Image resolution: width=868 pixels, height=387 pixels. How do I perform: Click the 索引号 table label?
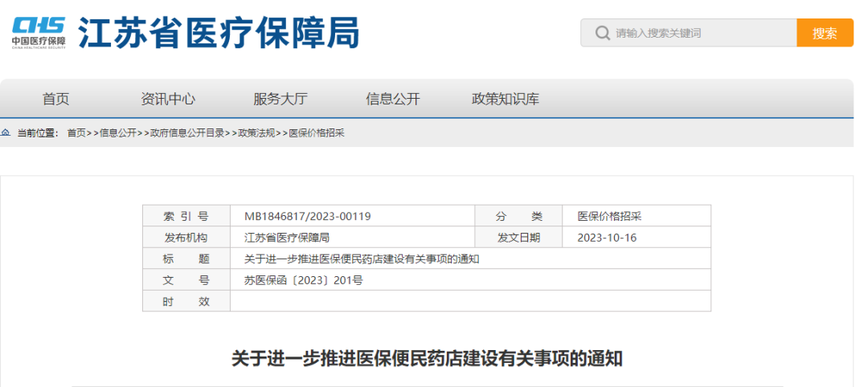point(186,216)
